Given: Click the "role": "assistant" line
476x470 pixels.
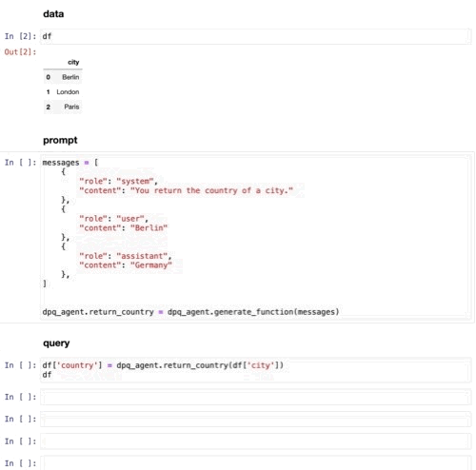Looking at the screenshot, I should pos(125,256).
